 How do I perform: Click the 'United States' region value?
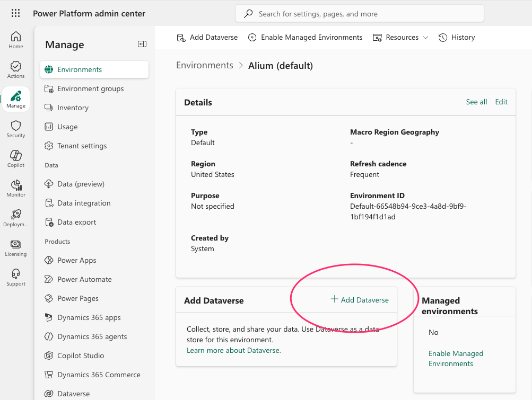[x=212, y=175]
